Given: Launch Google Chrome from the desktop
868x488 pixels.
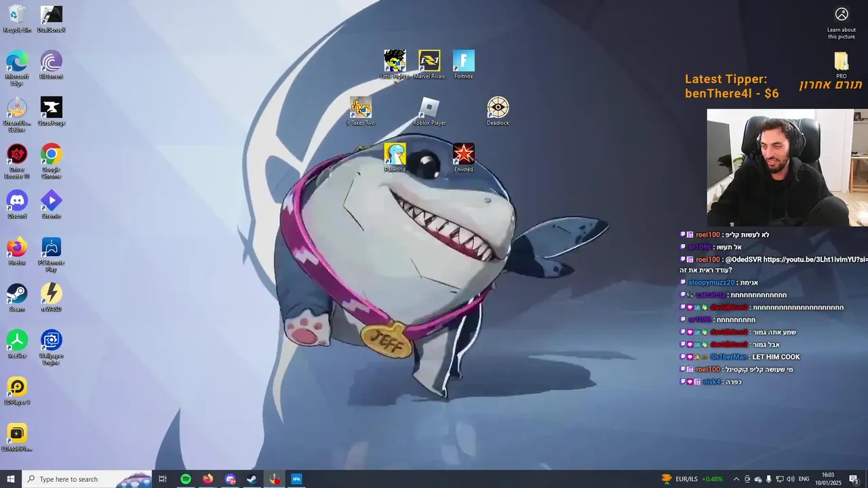Looking at the screenshot, I should click(52, 161).
